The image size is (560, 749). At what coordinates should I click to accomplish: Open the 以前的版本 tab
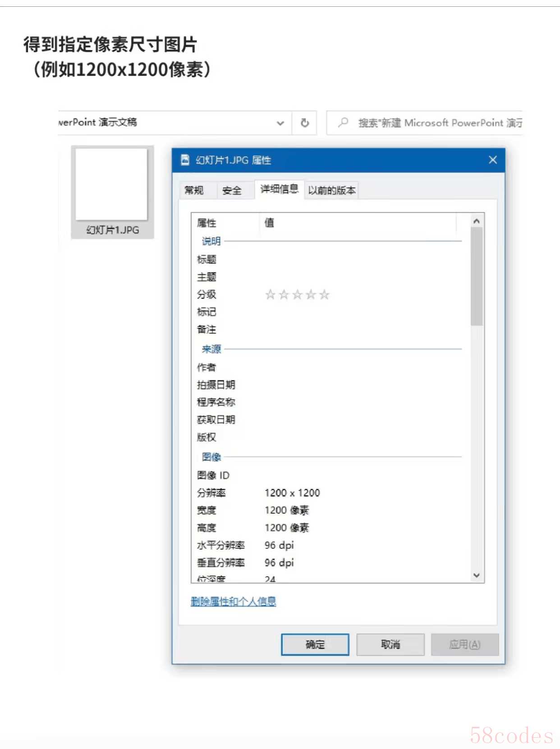(x=331, y=190)
